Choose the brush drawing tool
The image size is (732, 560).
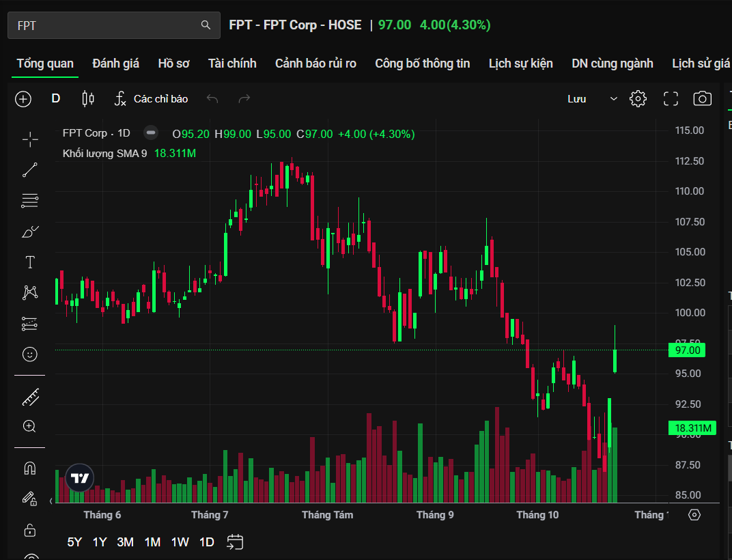pyautogui.click(x=30, y=232)
